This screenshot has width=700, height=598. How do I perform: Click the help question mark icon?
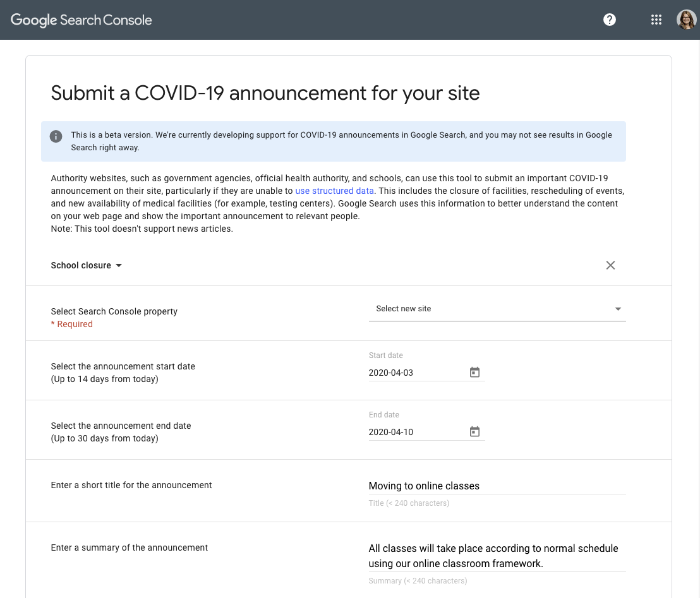pos(609,20)
